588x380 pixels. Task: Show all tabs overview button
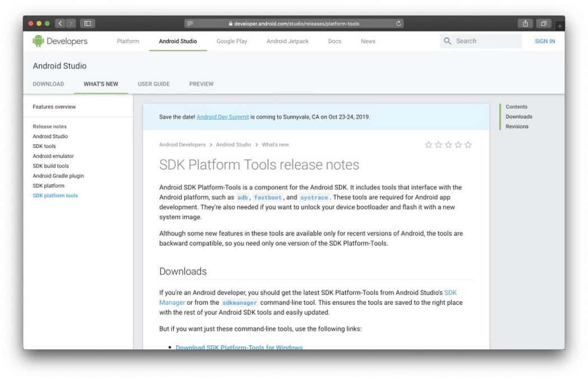(543, 24)
